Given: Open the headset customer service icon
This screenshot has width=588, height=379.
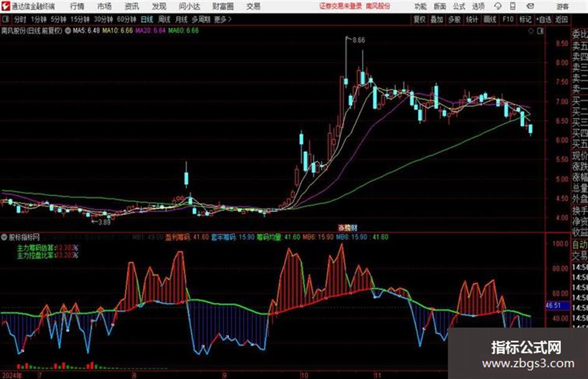Looking at the screenshot, I should point(498,6).
